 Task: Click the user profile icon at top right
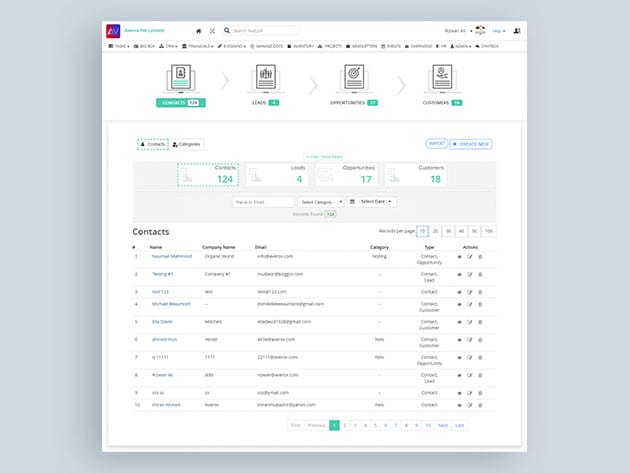coord(516,31)
